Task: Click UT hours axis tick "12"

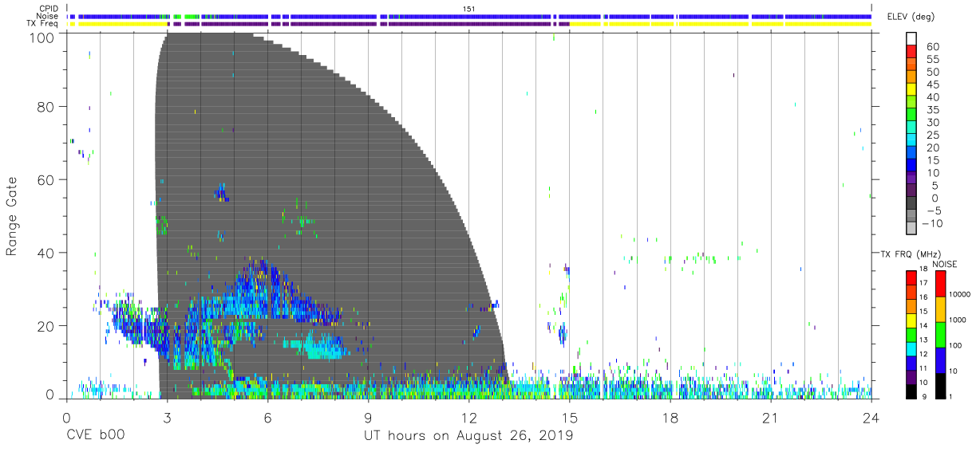Action: coord(468,417)
